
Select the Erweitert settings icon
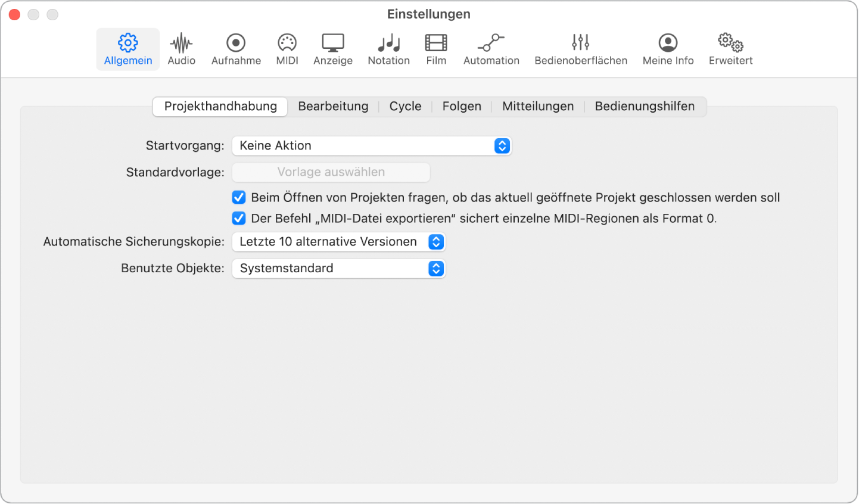pos(730,49)
